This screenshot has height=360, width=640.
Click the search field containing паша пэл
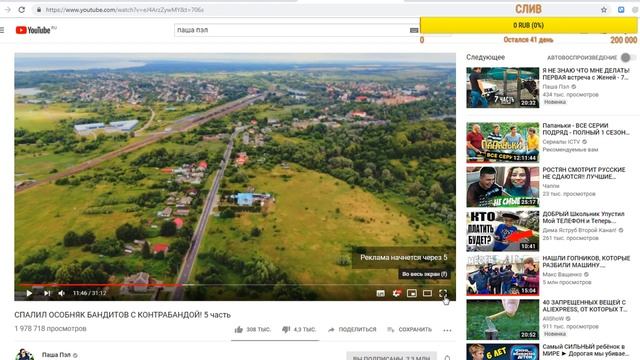tap(292, 30)
